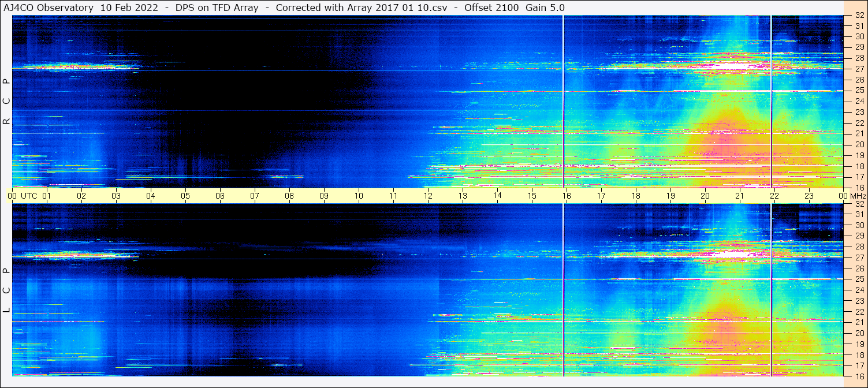Click the 'AJ4CO Observatory' title text

[x=49, y=8]
